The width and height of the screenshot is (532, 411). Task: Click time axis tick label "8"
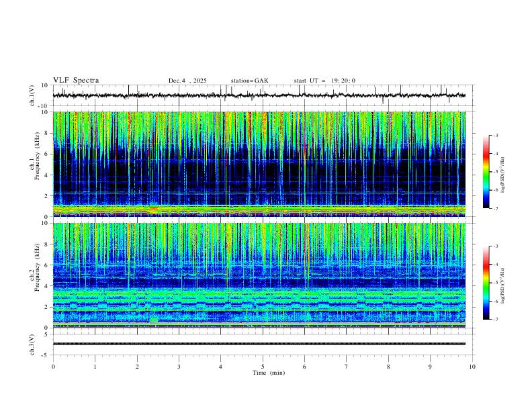tap(388, 367)
